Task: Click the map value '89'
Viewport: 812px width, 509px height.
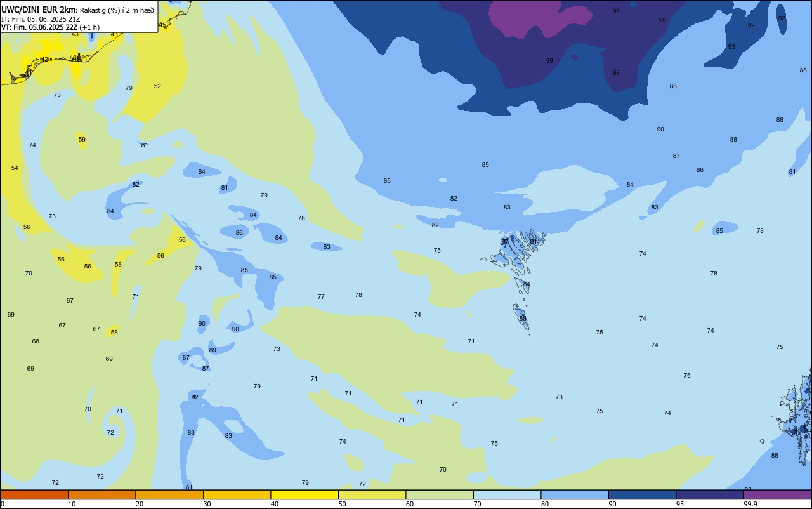Action: 213,350
